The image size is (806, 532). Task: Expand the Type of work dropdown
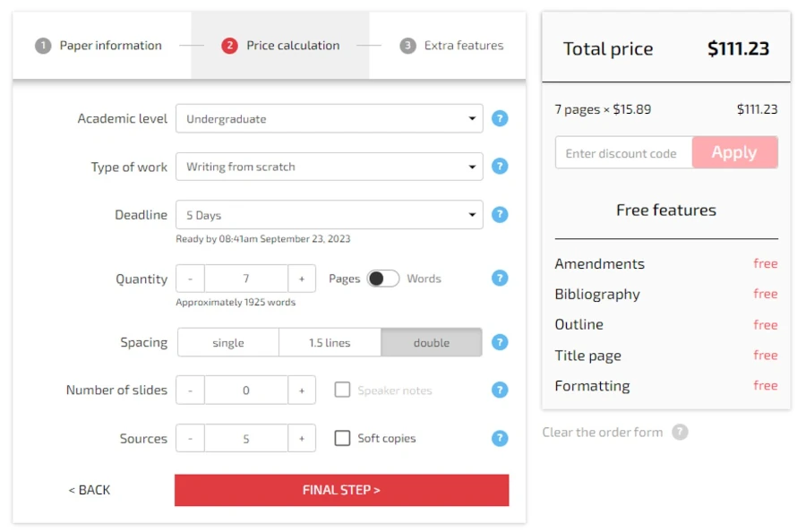coord(329,167)
